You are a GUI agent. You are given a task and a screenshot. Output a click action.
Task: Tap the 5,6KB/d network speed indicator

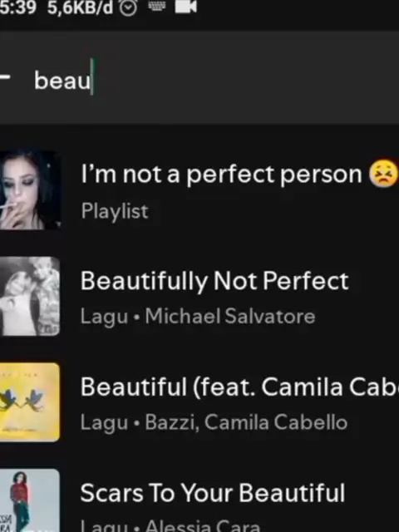[x=80, y=7]
